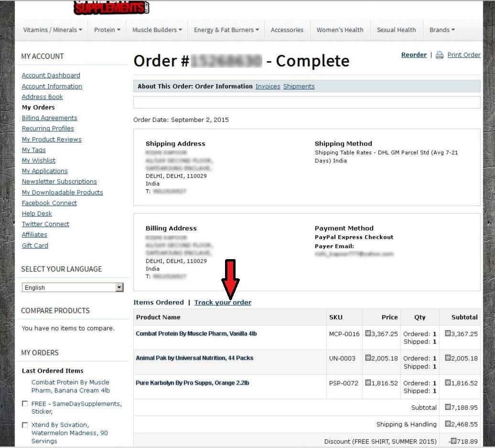495x448 pixels.
Task: Open Newsletter Subscriptions
Action: click(59, 181)
